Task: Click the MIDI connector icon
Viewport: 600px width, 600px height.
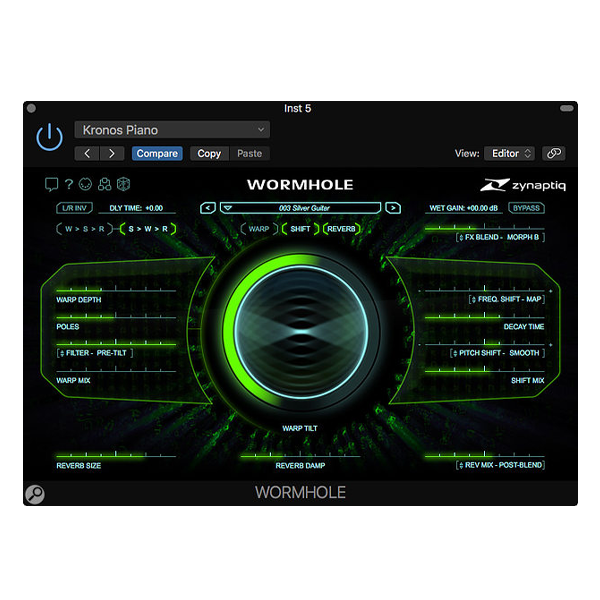Action: click(x=85, y=184)
